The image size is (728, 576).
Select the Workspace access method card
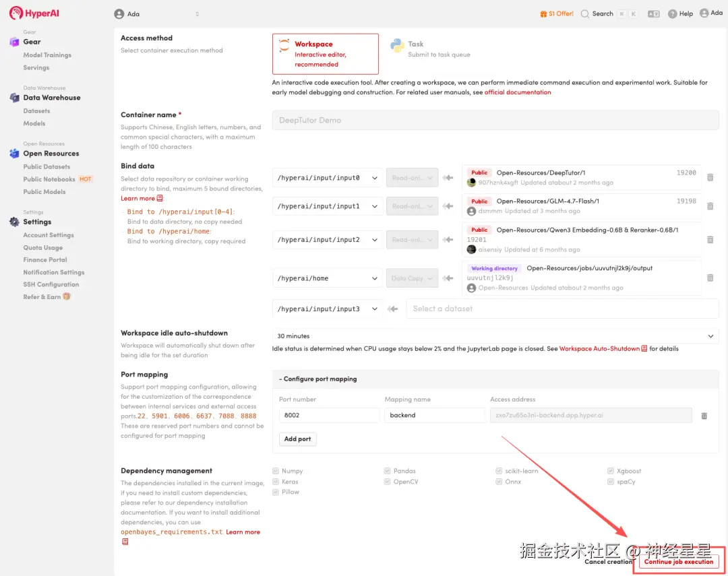(x=326, y=54)
